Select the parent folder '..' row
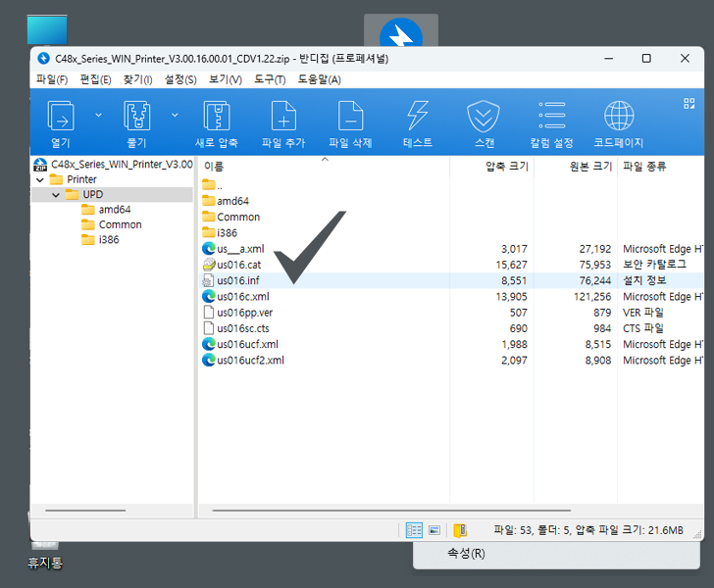The image size is (714, 588). coord(212,185)
